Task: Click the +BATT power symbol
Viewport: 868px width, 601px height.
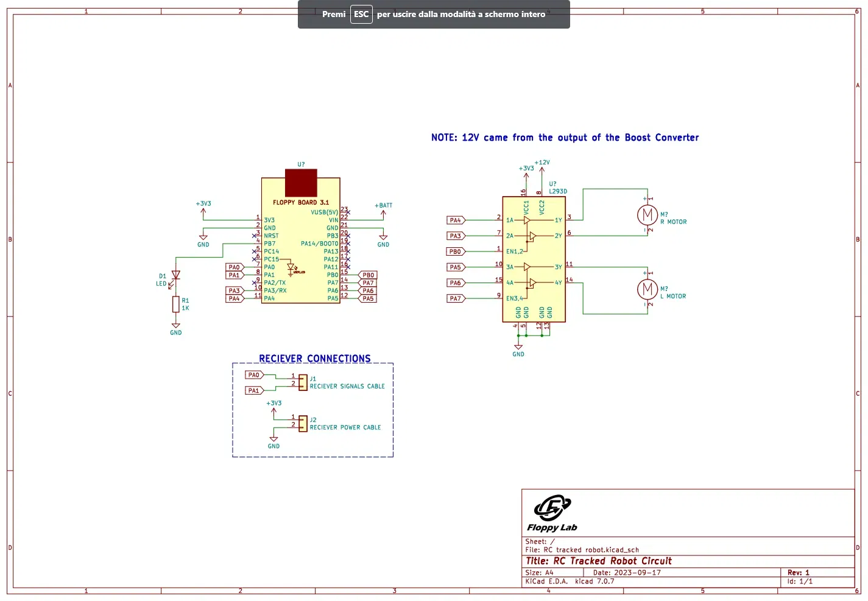Action: coord(383,208)
